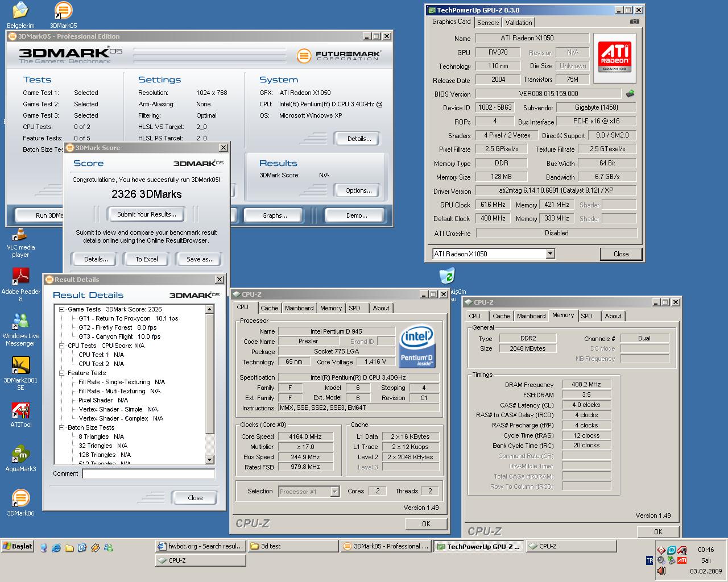Switch to the 3d test folder taskbar item

[x=293, y=546]
